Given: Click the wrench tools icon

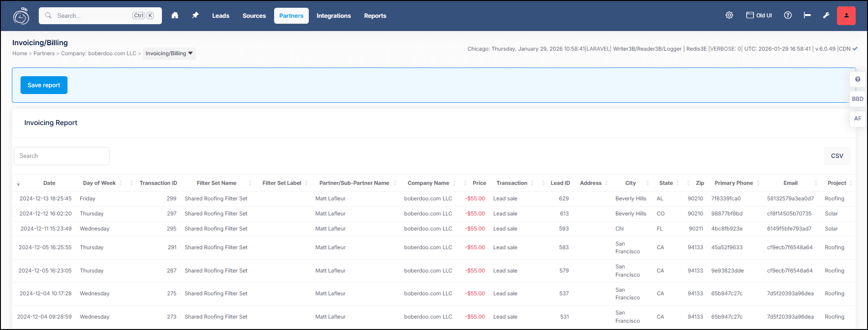Looking at the screenshot, I should pos(826,16).
